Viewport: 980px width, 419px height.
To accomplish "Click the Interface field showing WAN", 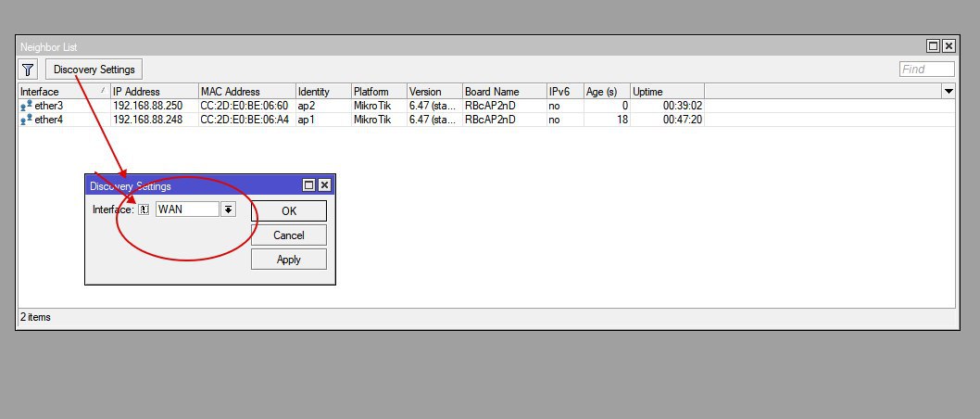I will [187, 209].
